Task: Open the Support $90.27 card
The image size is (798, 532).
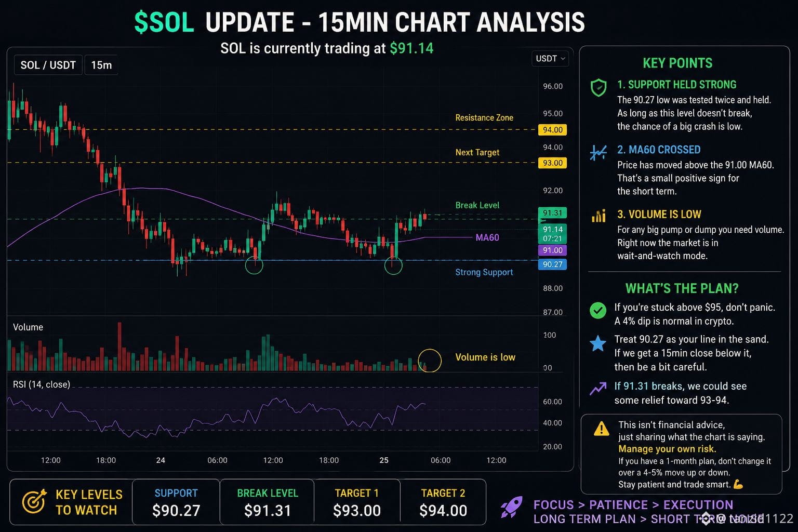Action: coord(176,502)
